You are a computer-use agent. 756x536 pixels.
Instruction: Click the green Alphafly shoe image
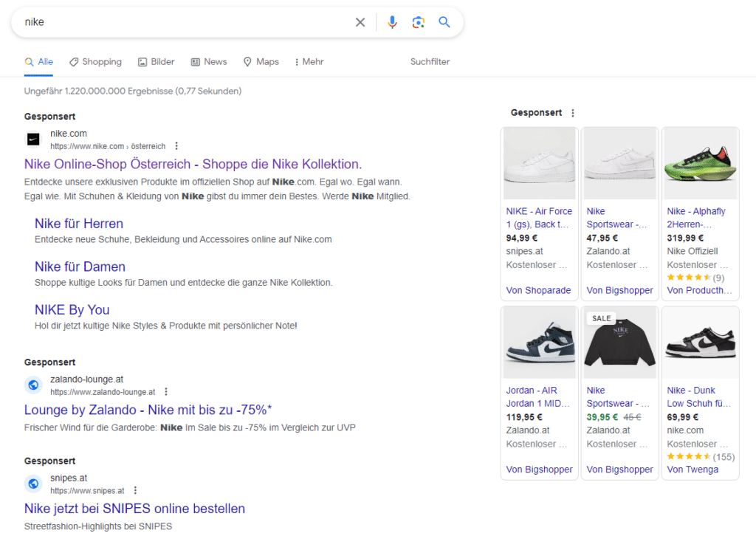click(x=701, y=163)
